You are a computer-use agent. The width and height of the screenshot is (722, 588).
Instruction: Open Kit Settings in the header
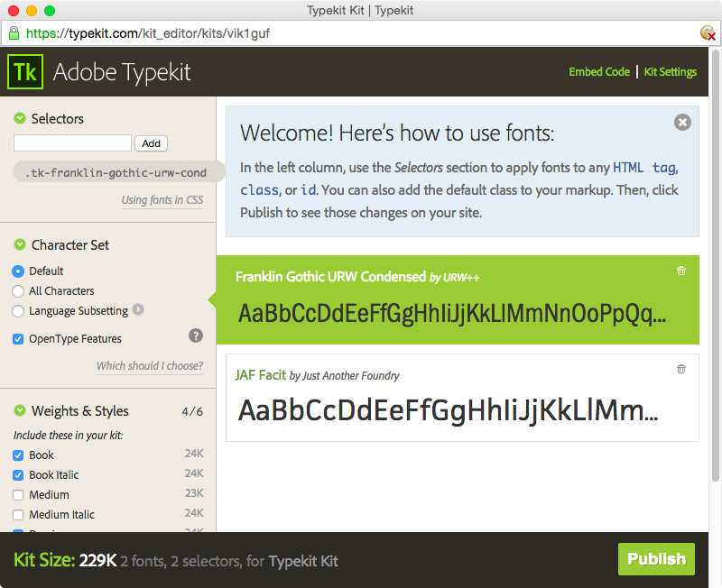670,72
